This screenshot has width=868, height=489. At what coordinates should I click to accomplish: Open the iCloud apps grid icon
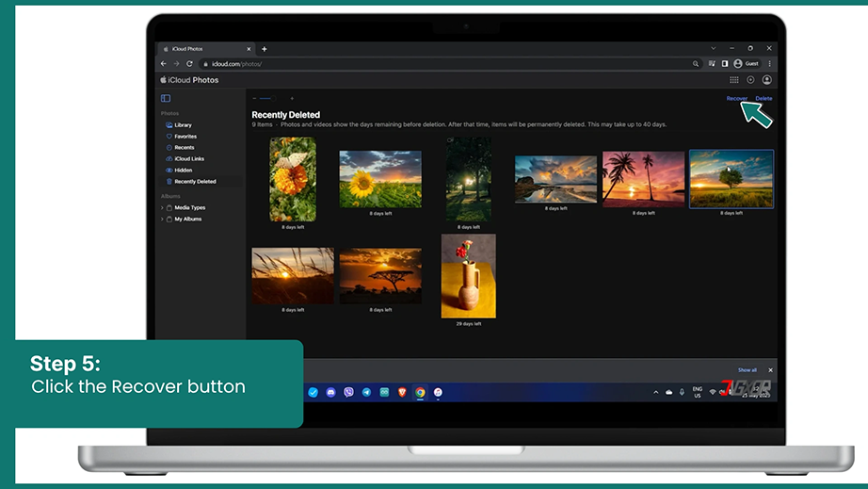click(734, 80)
